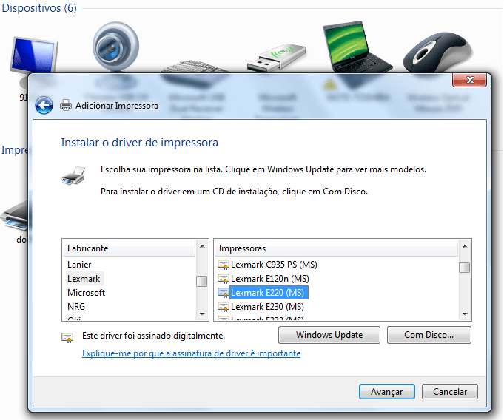Click the Fabricante column header
Screen dimensions: 504x420
129,248
